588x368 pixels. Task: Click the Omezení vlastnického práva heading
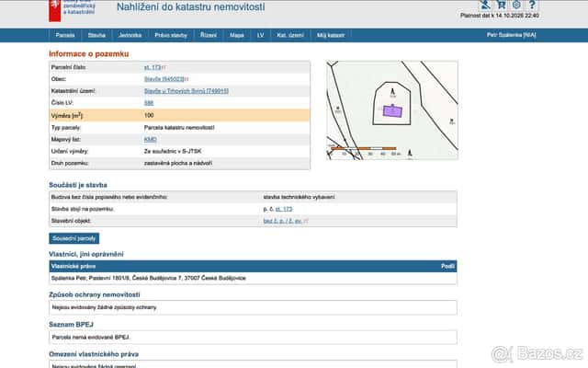point(94,354)
